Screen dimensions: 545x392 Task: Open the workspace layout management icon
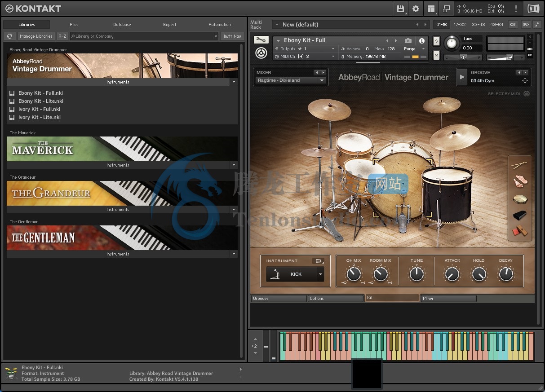431,9
